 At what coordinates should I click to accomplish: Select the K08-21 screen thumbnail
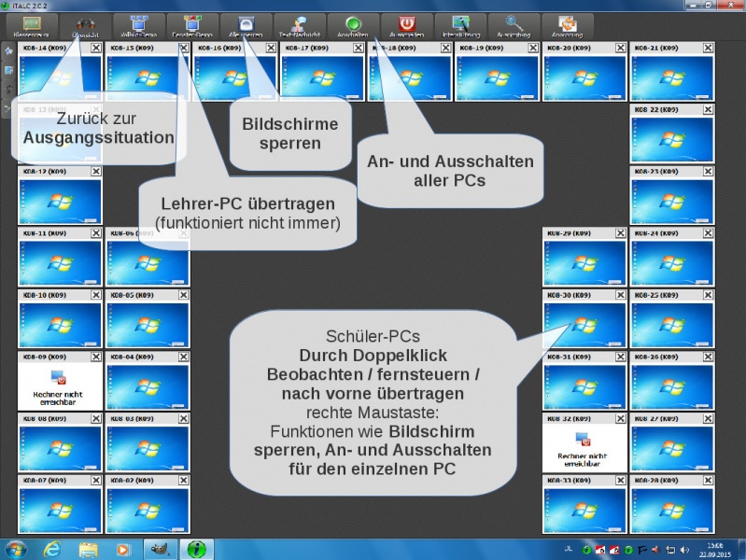[x=672, y=77]
